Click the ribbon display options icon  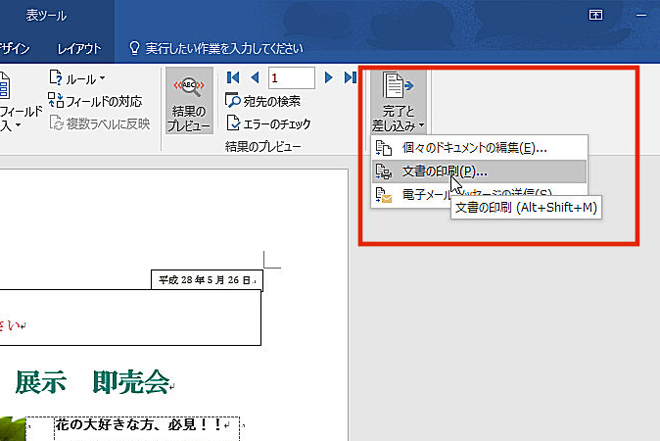point(595,15)
